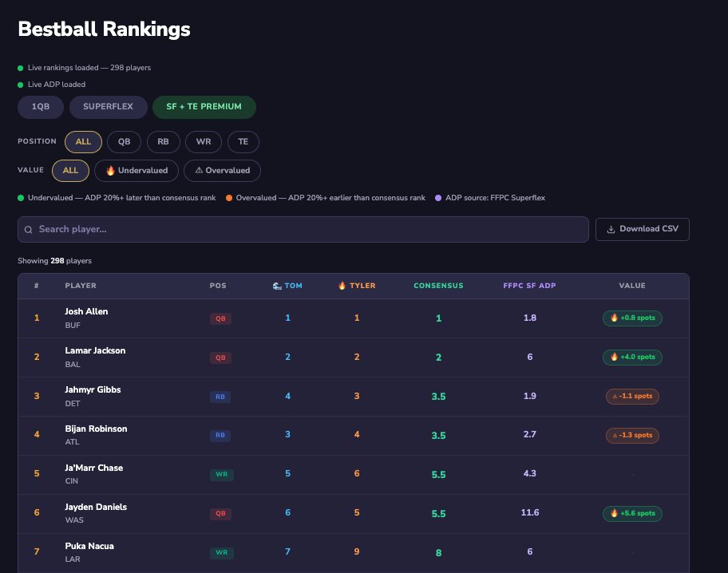
Task: Click Puka Nacua's WR position badge
Action: click(221, 552)
